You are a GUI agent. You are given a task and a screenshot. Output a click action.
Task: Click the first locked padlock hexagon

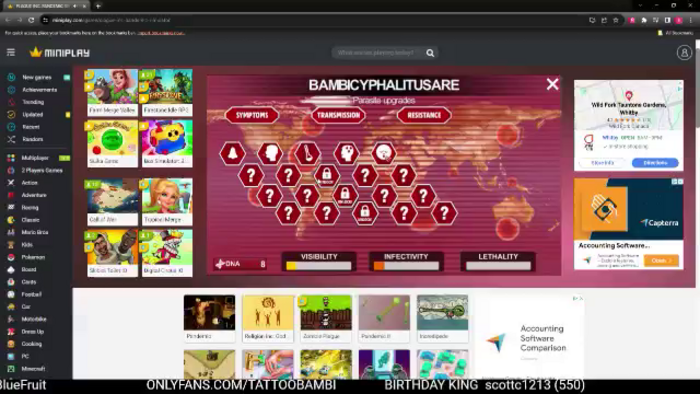click(x=327, y=175)
